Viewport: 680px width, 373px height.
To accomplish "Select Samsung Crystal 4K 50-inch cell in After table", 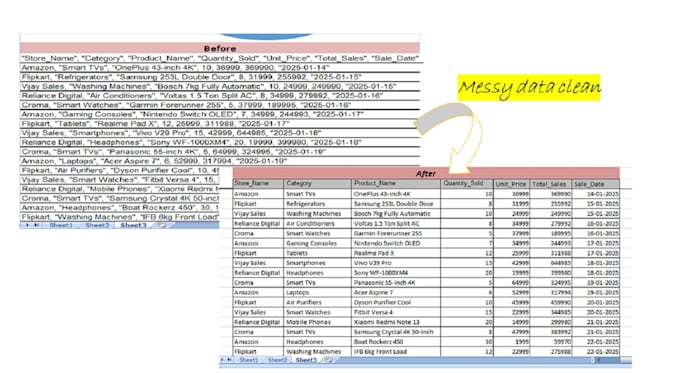I will (396, 332).
